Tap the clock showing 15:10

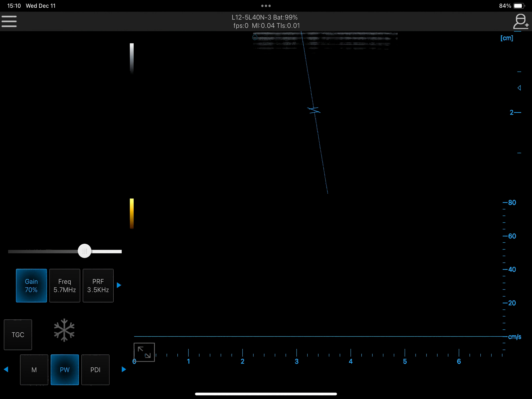14,6
